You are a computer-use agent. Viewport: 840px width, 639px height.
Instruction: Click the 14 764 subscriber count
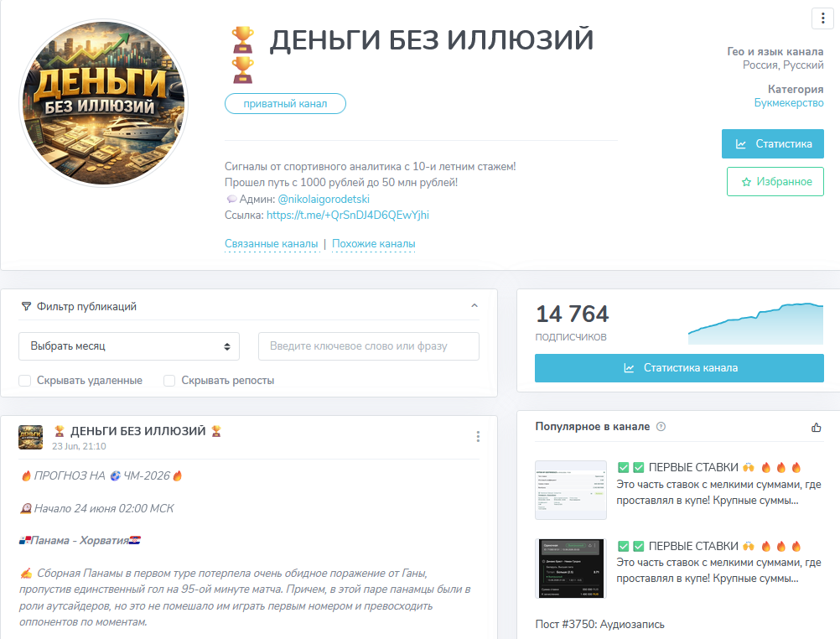coord(572,314)
